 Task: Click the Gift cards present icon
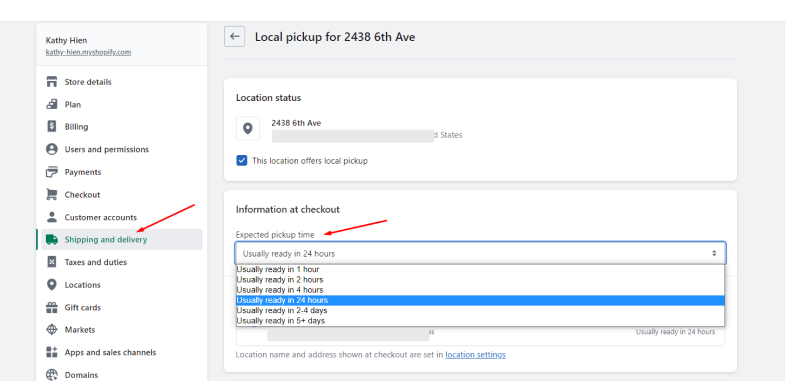[52, 307]
